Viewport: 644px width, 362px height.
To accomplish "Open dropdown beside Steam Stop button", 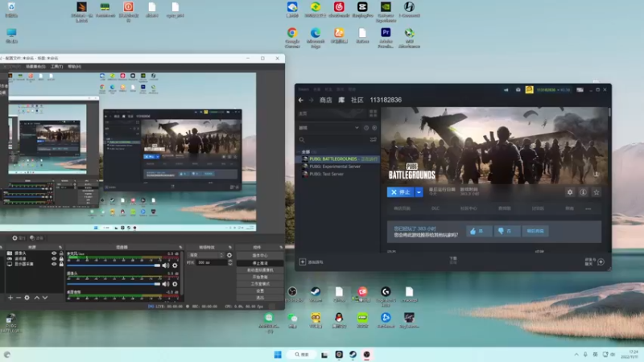I will click(419, 192).
